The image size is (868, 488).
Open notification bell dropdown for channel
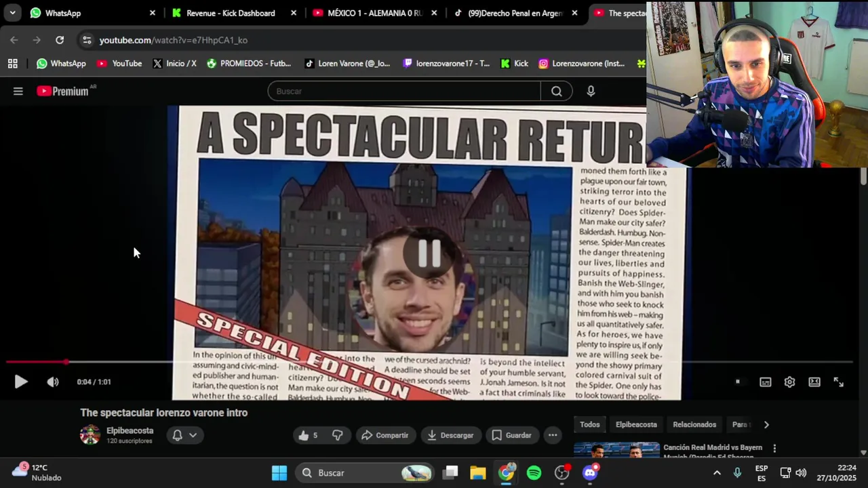click(x=184, y=435)
